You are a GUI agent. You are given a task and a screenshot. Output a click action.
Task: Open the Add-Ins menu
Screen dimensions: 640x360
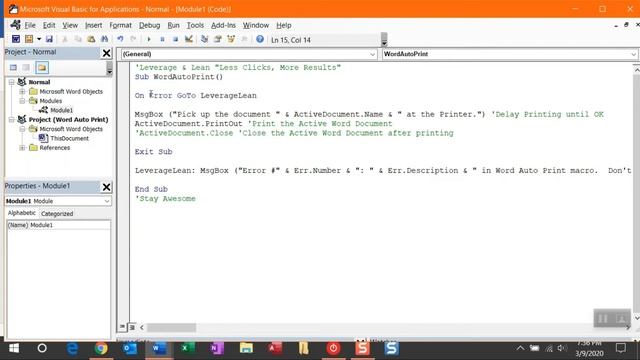click(x=223, y=25)
